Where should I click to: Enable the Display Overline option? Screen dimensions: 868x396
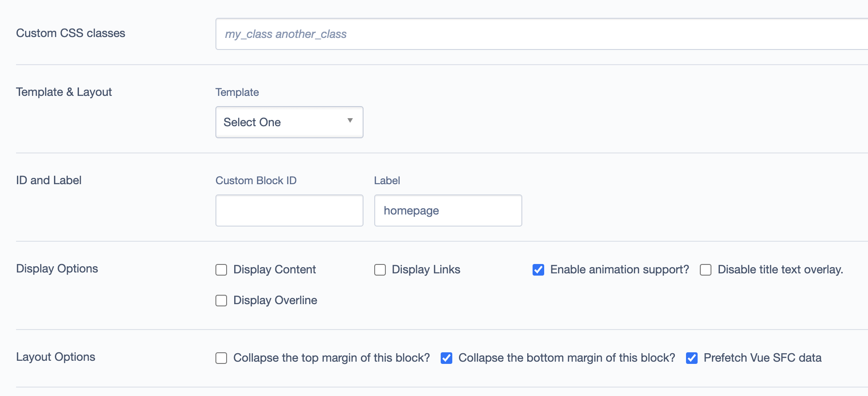[x=221, y=301]
